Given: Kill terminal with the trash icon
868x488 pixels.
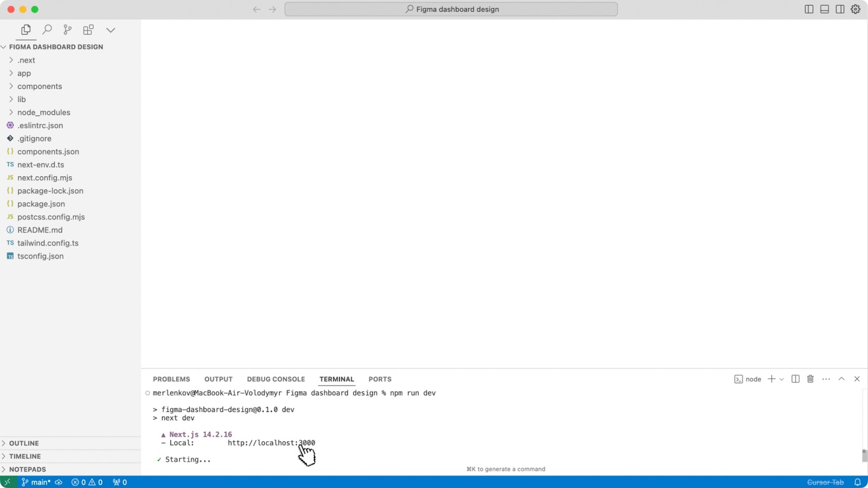Looking at the screenshot, I should pyautogui.click(x=810, y=379).
